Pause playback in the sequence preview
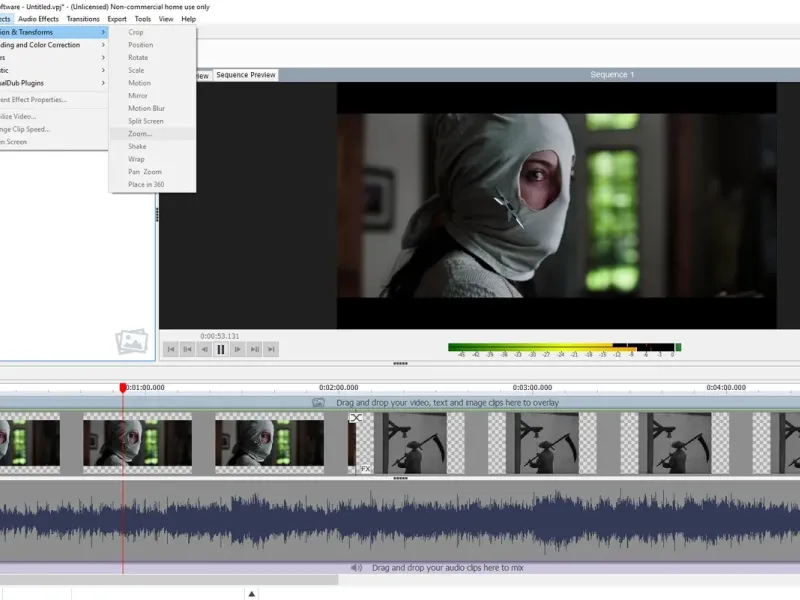The height and width of the screenshot is (600, 800). (x=220, y=349)
